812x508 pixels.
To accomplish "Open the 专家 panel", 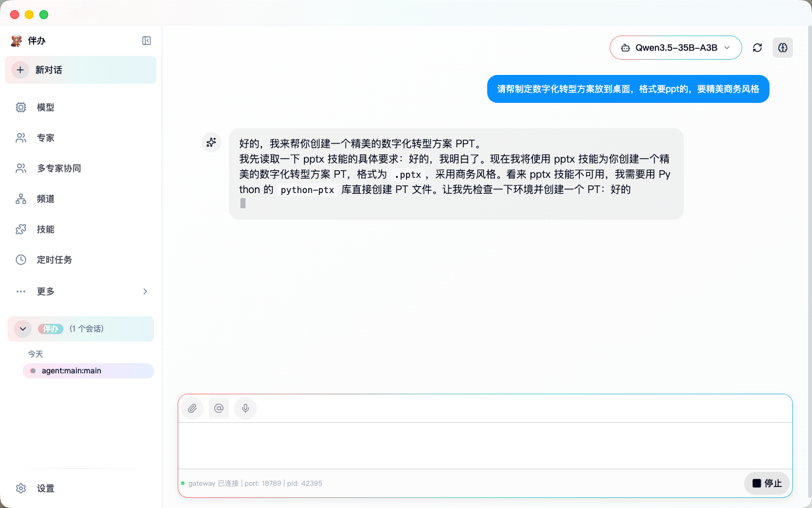I will [45, 138].
